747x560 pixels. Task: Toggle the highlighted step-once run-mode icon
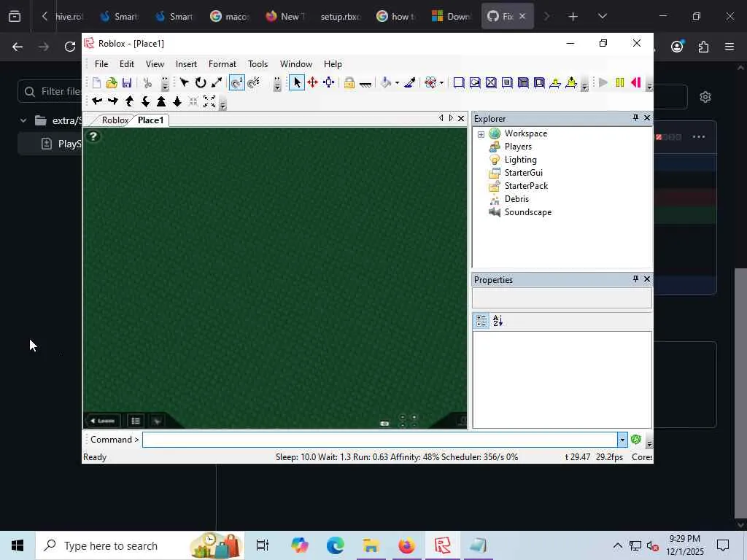tap(237, 83)
